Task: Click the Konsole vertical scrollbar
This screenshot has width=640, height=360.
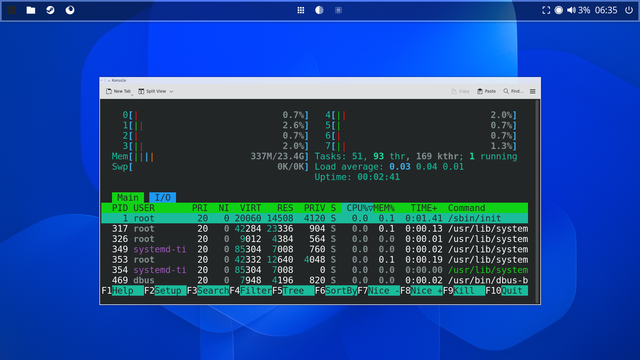Action: click(538, 201)
